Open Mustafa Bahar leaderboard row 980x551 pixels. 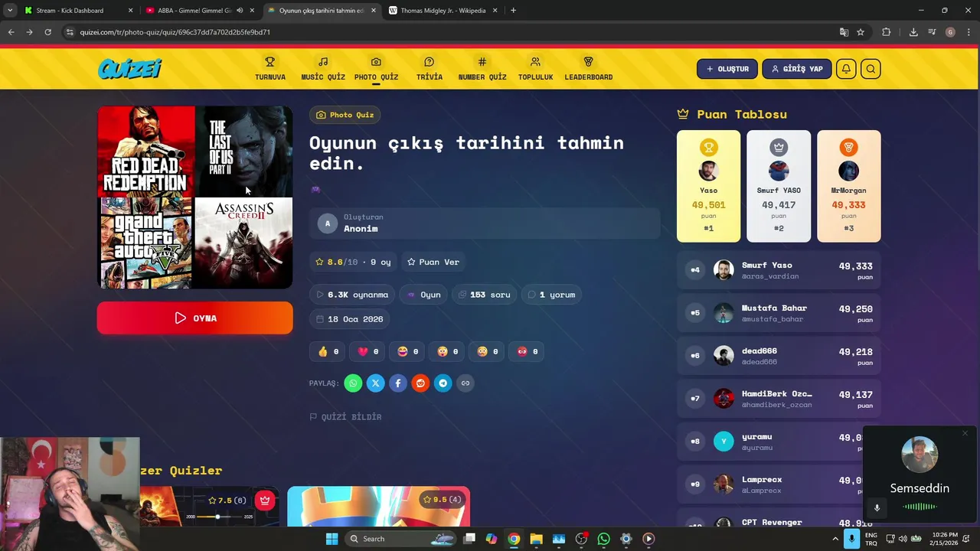pos(779,313)
